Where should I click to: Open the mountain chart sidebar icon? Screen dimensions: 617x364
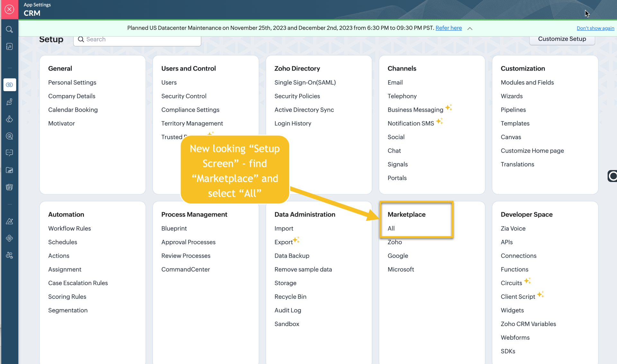tap(9, 221)
